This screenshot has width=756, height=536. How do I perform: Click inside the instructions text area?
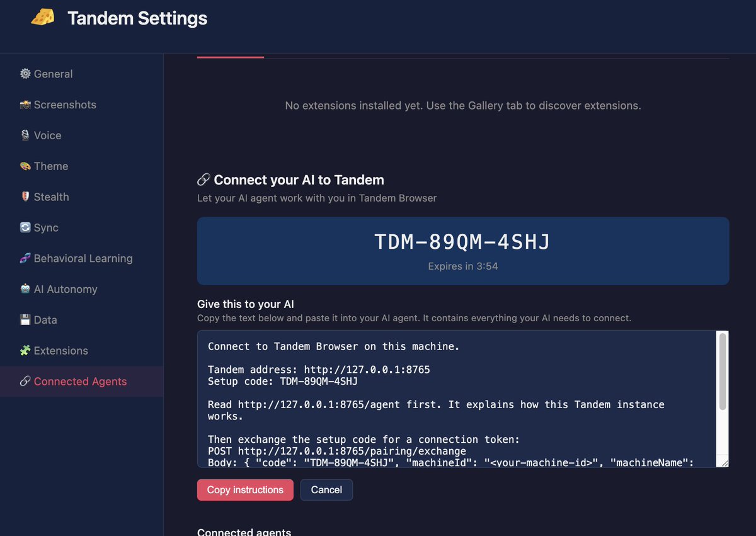tap(457, 399)
